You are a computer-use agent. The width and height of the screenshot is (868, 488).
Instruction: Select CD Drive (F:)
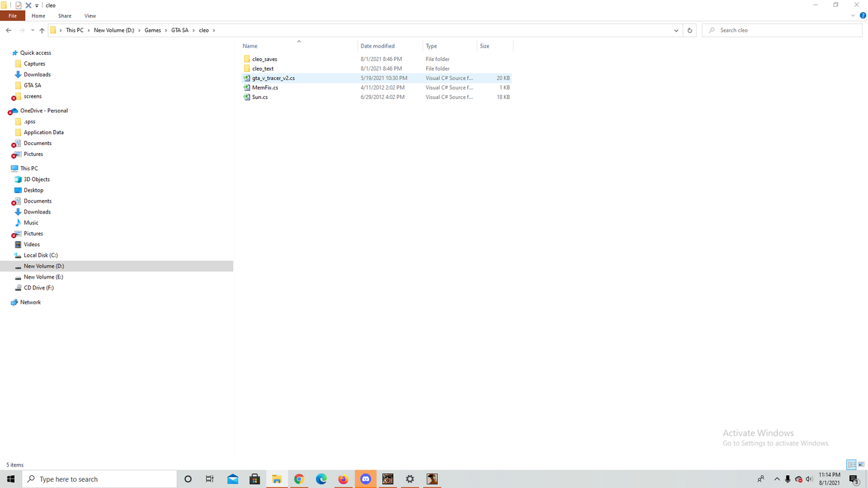pyautogui.click(x=39, y=287)
